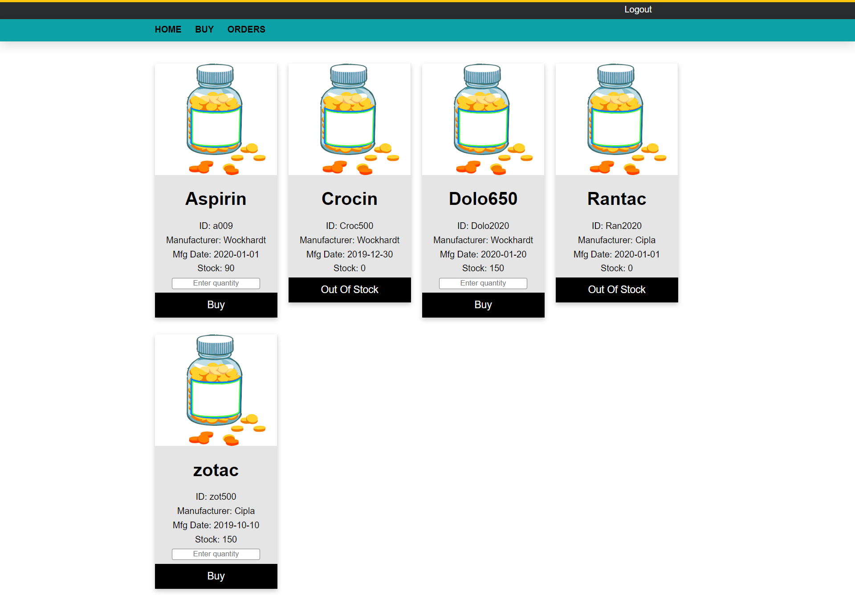Click the Aspirin medicine bottle image
This screenshot has height=616, width=855.
pos(216,118)
